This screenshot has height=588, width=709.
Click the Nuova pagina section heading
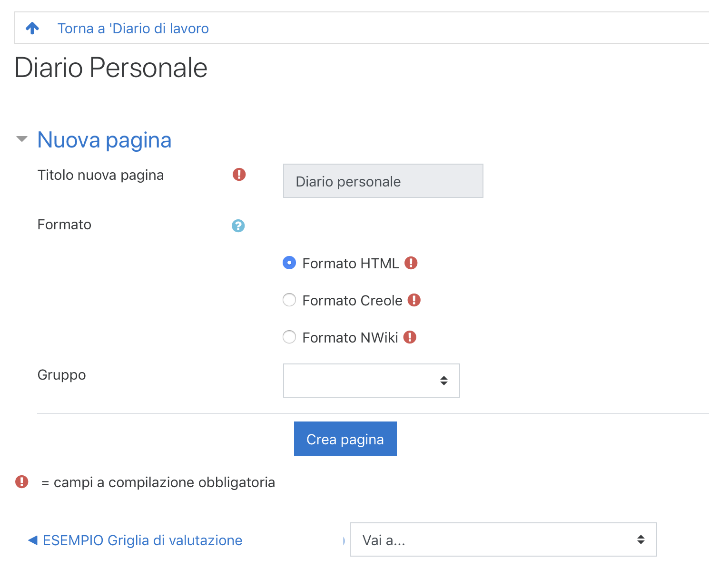(104, 140)
